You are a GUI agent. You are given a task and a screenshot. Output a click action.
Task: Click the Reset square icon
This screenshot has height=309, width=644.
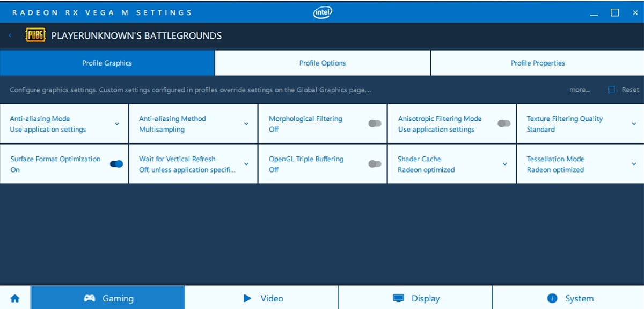(611, 90)
